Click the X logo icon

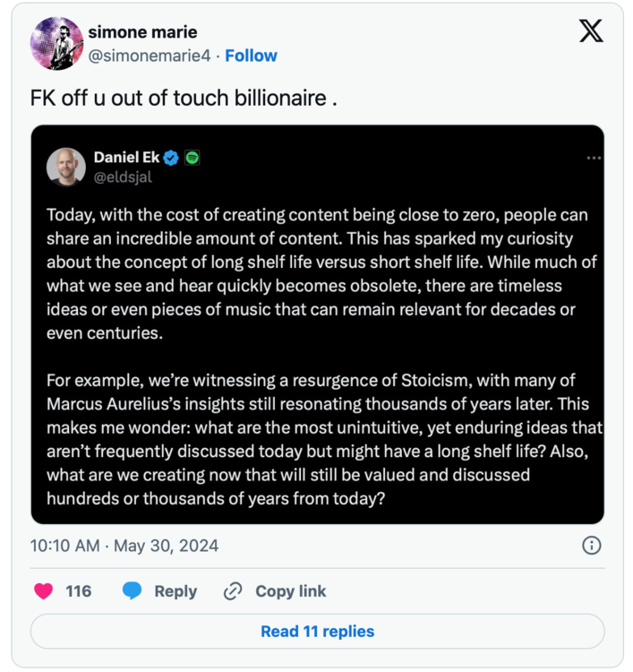(591, 32)
